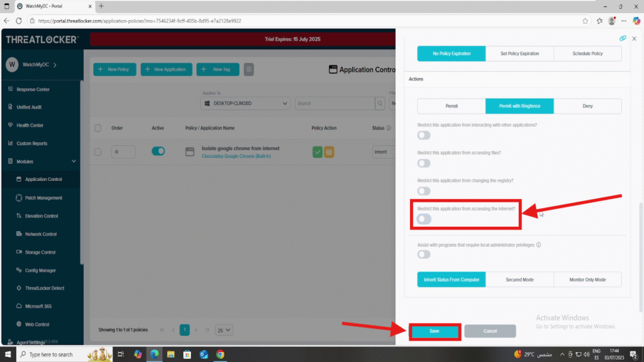Viewport: 644px width, 362px height.
Task: Save the policy
Action: coord(435,331)
